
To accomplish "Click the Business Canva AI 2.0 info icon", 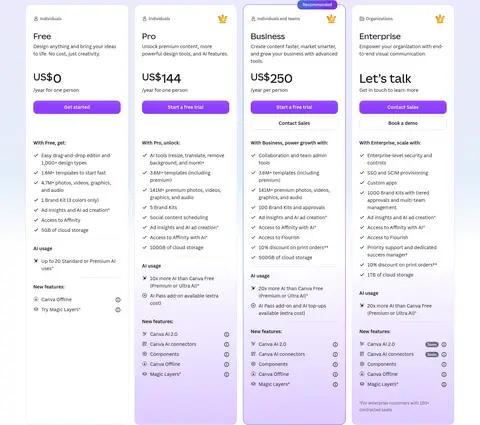I will coord(335,344).
